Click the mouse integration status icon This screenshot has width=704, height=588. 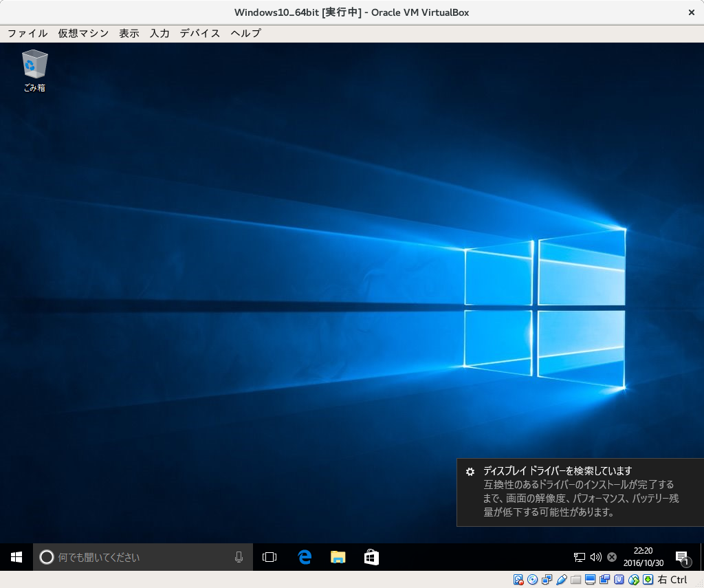click(x=633, y=580)
